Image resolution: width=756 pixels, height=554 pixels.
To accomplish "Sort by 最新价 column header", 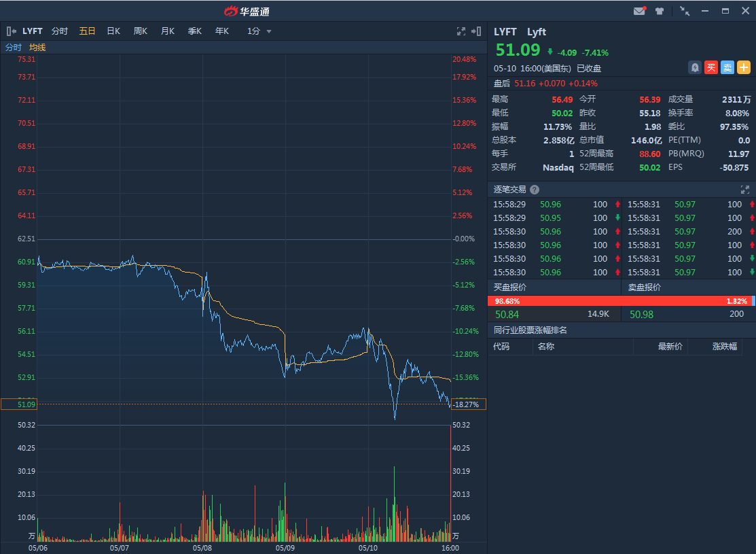I will click(x=670, y=347).
